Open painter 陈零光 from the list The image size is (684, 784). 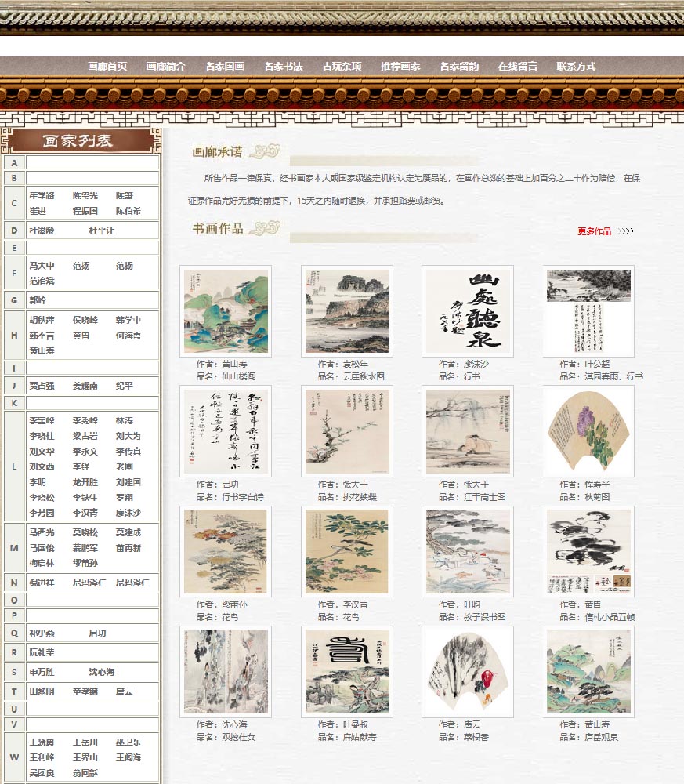coord(85,195)
